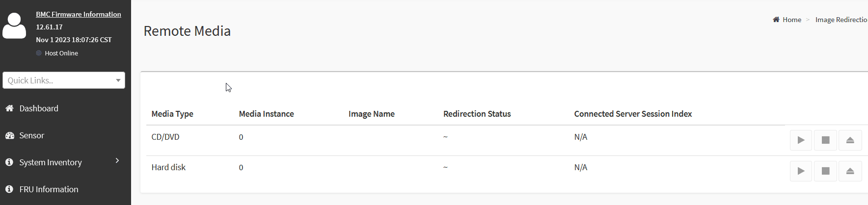The image size is (868, 205).
Task: Open System Inventory menu item
Action: point(50,162)
